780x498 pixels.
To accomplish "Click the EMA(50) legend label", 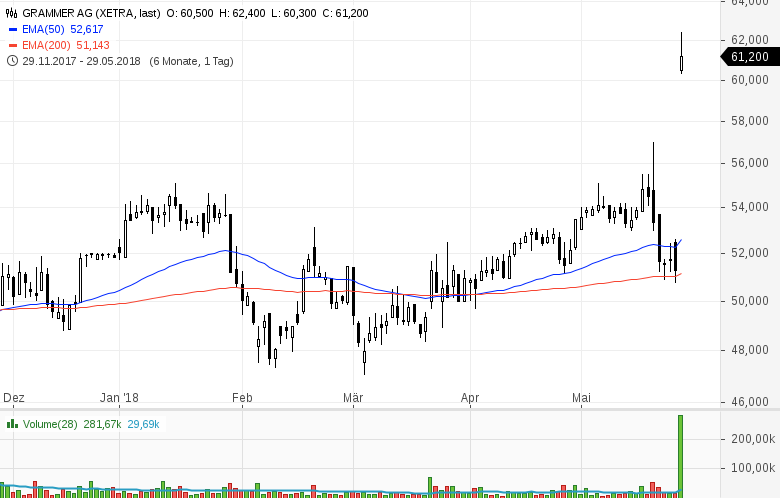I will pos(43,29).
